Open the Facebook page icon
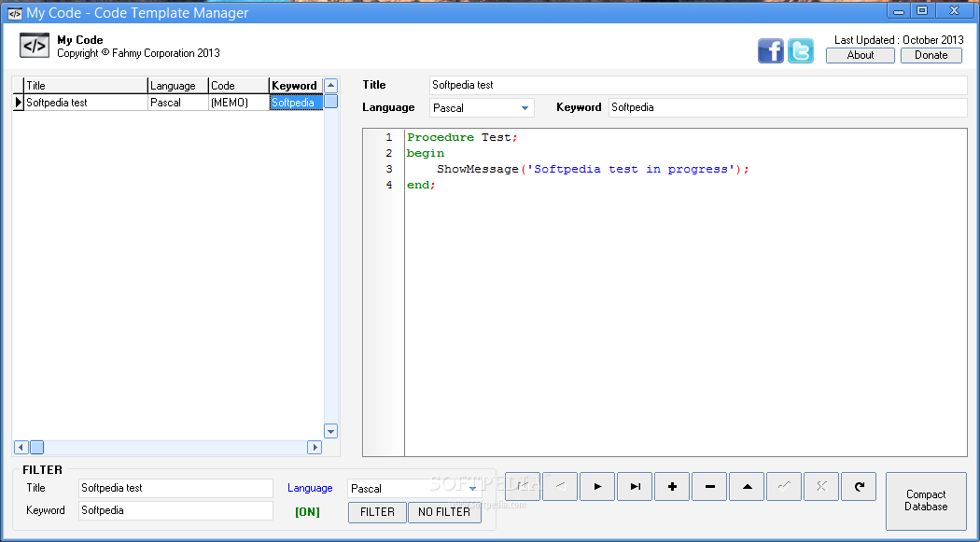 click(771, 50)
